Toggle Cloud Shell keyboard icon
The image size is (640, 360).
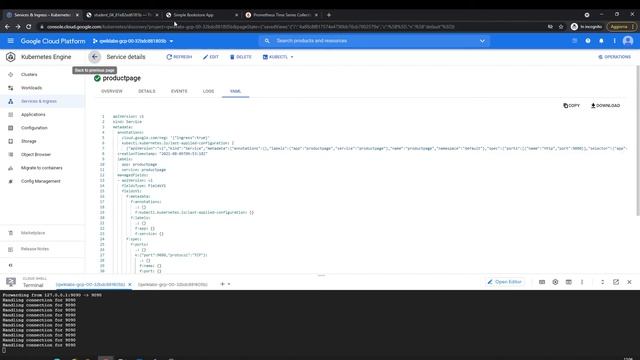(x=542, y=282)
